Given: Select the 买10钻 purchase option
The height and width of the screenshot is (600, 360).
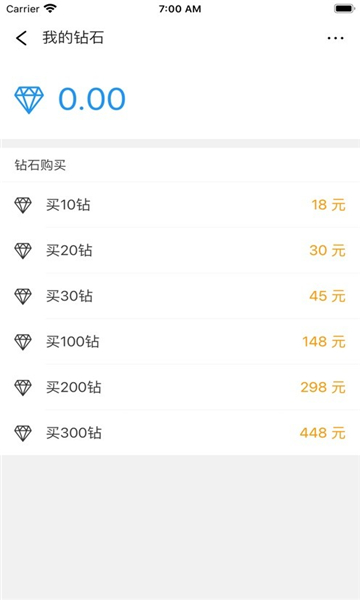Looking at the screenshot, I should click(180, 205).
